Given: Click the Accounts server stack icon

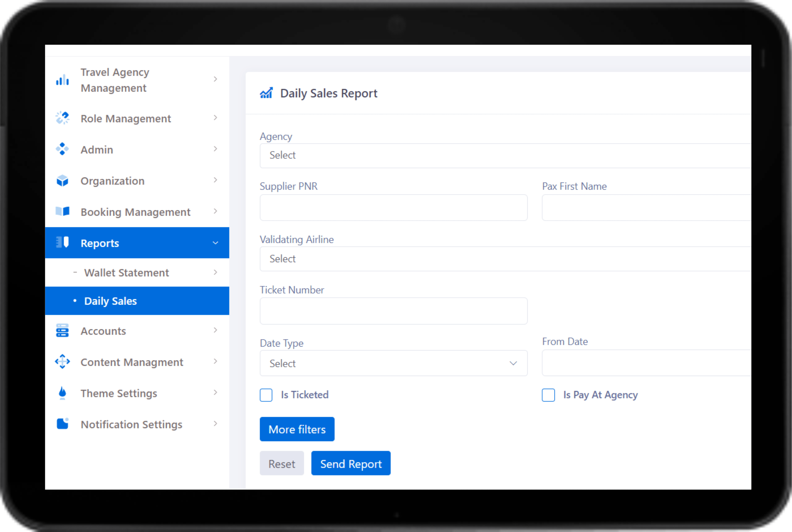Looking at the screenshot, I should [63, 331].
